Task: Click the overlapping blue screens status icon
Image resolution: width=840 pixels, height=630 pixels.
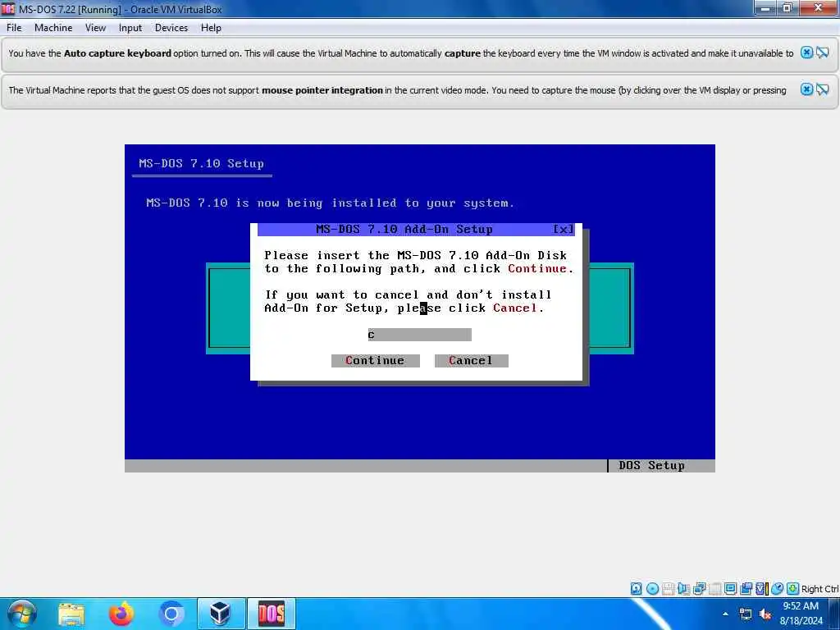Action: pos(746,589)
